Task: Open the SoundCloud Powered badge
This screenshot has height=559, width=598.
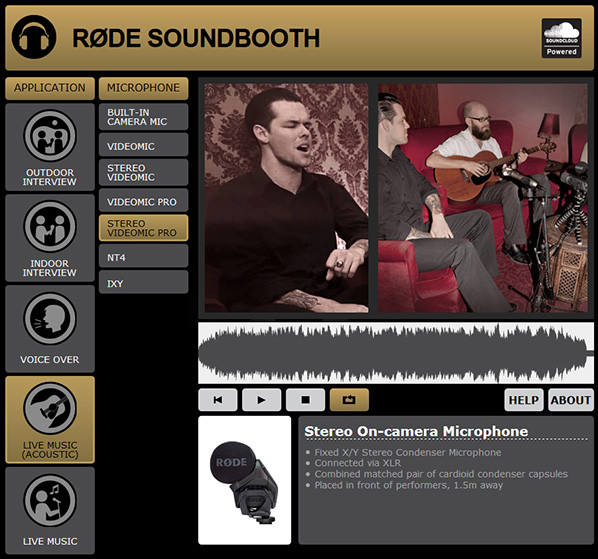Action: click(x=561, y=38)
